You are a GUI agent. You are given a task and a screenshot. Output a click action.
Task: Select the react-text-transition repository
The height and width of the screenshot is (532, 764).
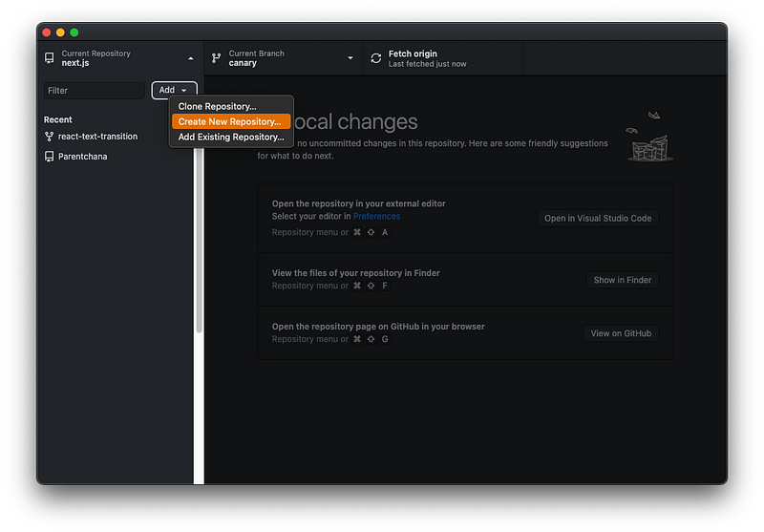click(115, 137)
